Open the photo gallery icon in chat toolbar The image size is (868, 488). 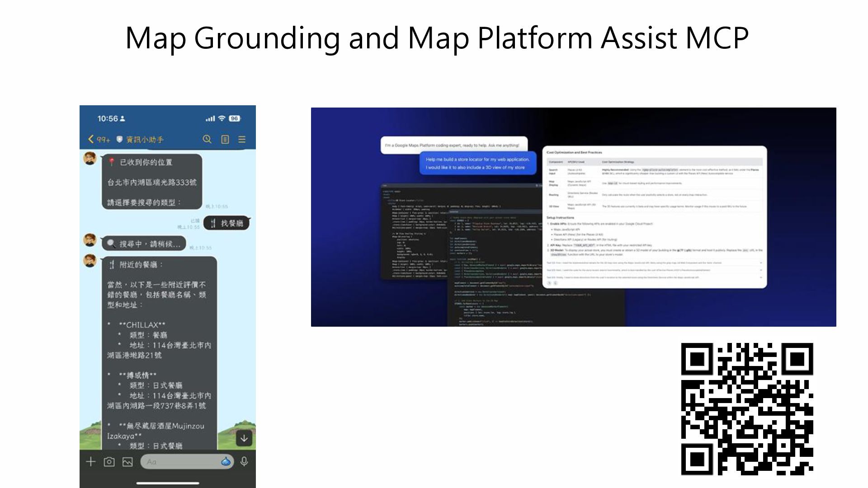[x=127, y=462]
